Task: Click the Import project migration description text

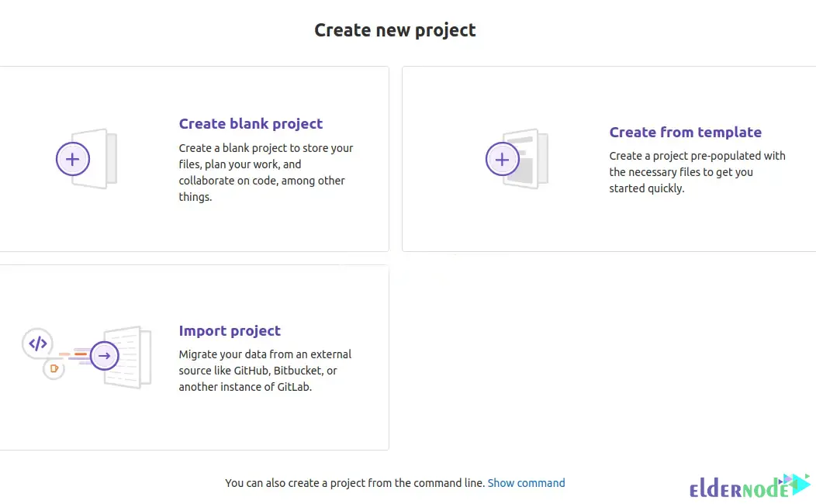Action: [x=265, y=371]
